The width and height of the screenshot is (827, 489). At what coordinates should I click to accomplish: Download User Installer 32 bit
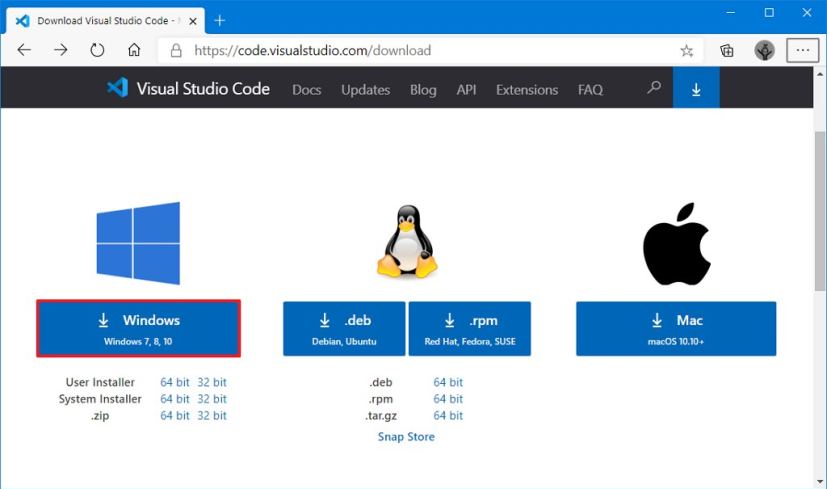pos(212,382)
